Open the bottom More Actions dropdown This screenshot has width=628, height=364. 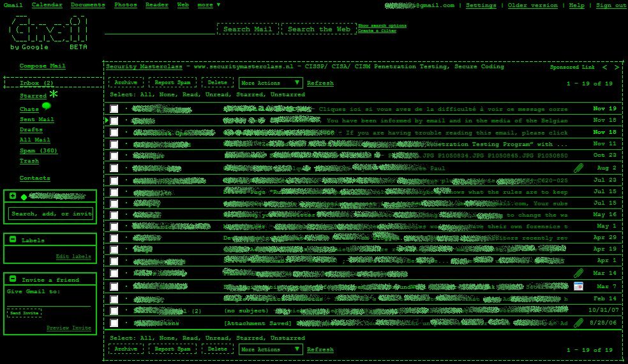click(271, 349)
